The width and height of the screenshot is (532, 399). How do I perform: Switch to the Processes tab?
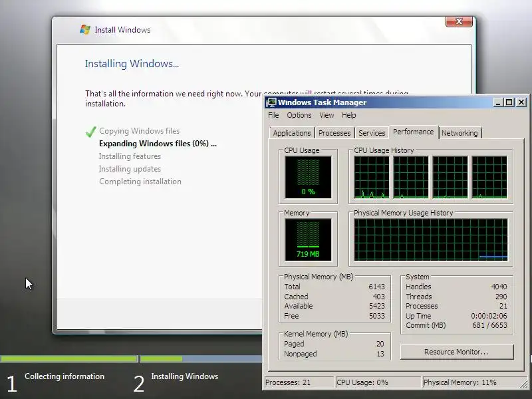coord(334,133)
